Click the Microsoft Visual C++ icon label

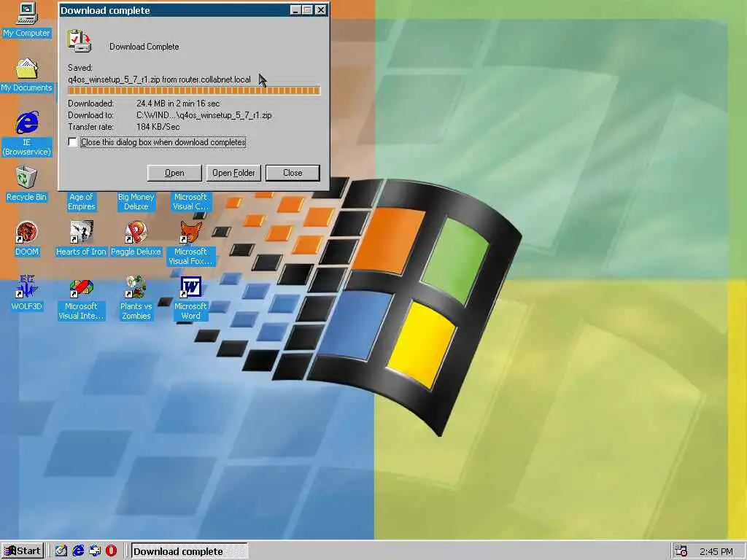(x=190, y=201)
